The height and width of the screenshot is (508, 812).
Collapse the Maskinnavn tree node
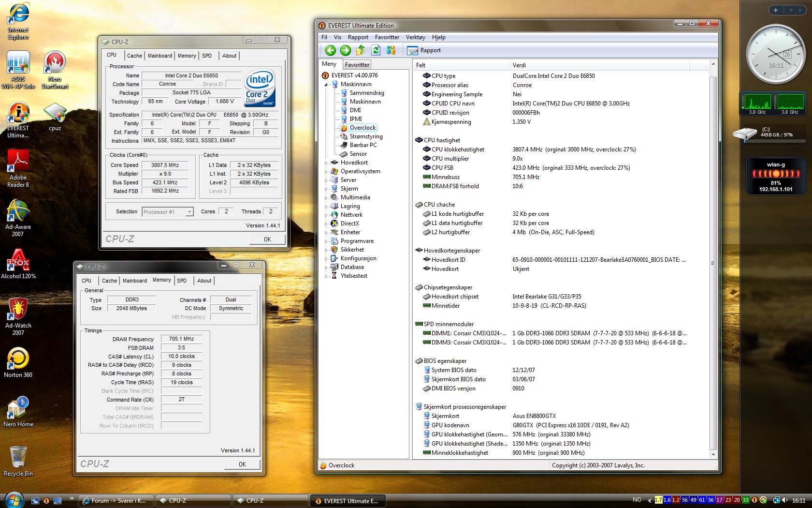click(326, 84)
